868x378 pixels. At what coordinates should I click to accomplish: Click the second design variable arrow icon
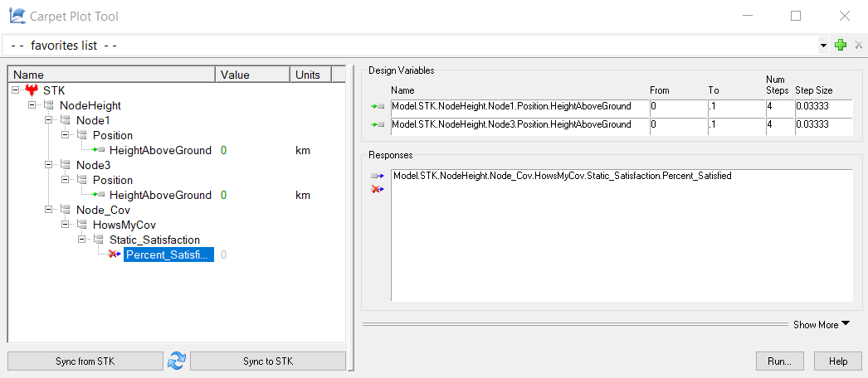coord(378,125)
